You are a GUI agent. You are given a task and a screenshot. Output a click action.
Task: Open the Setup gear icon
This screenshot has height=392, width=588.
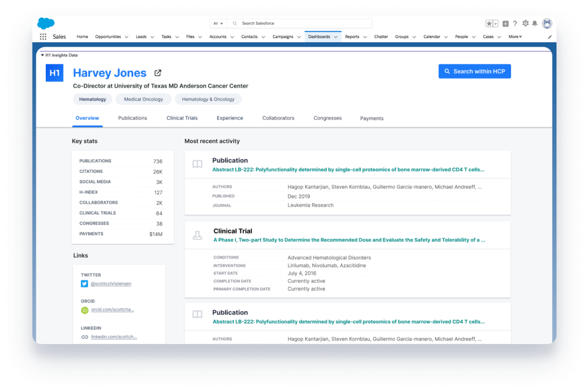tap(525, 24)
